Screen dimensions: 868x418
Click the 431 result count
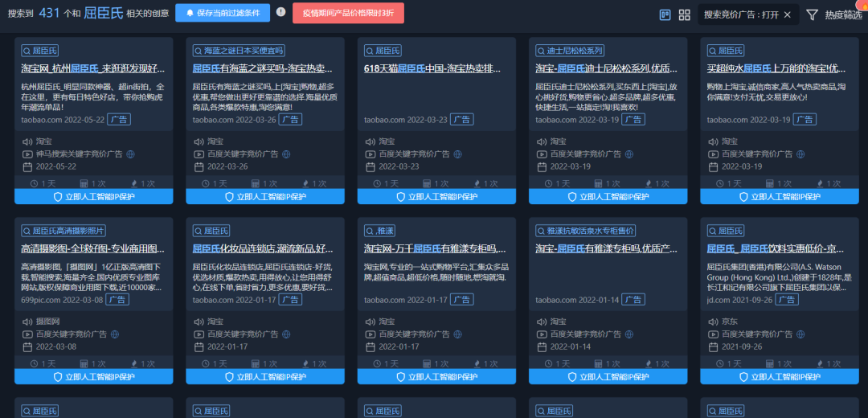tap(49, 14)
